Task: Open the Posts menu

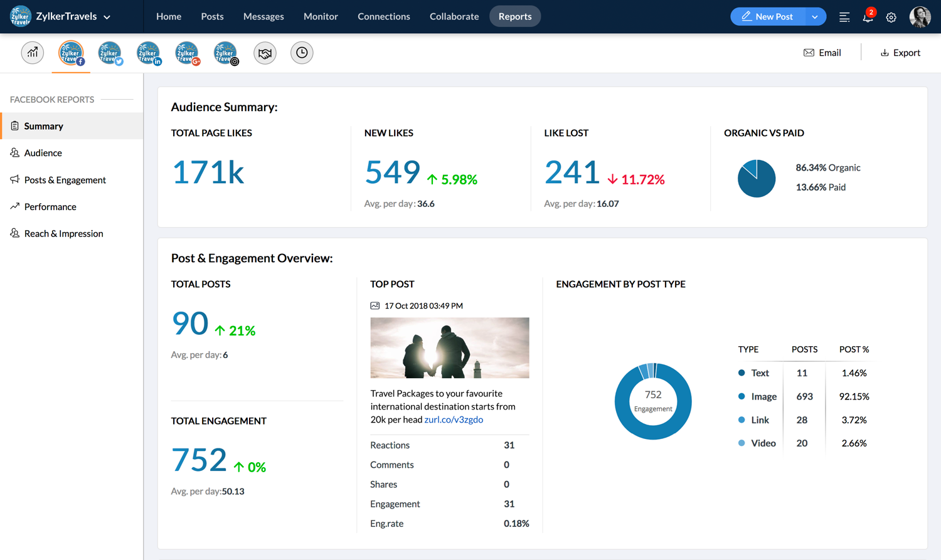Action: (212, 16)
